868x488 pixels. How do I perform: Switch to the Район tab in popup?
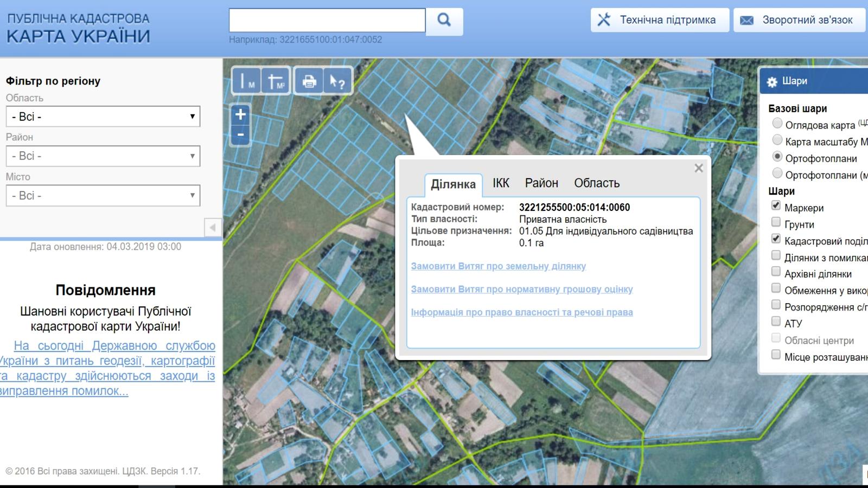[x=541, y=183]
